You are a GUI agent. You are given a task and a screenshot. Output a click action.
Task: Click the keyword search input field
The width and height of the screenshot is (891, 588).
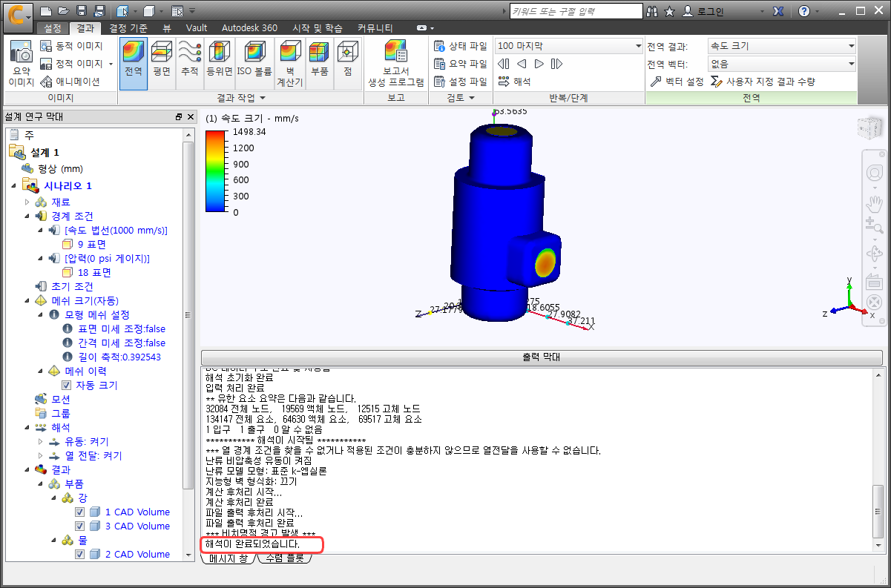pyautogui.click(x=576, y=11)
